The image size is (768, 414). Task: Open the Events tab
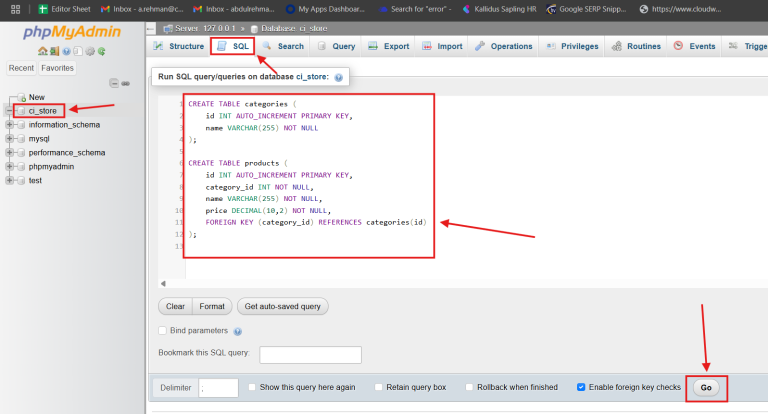695,46
